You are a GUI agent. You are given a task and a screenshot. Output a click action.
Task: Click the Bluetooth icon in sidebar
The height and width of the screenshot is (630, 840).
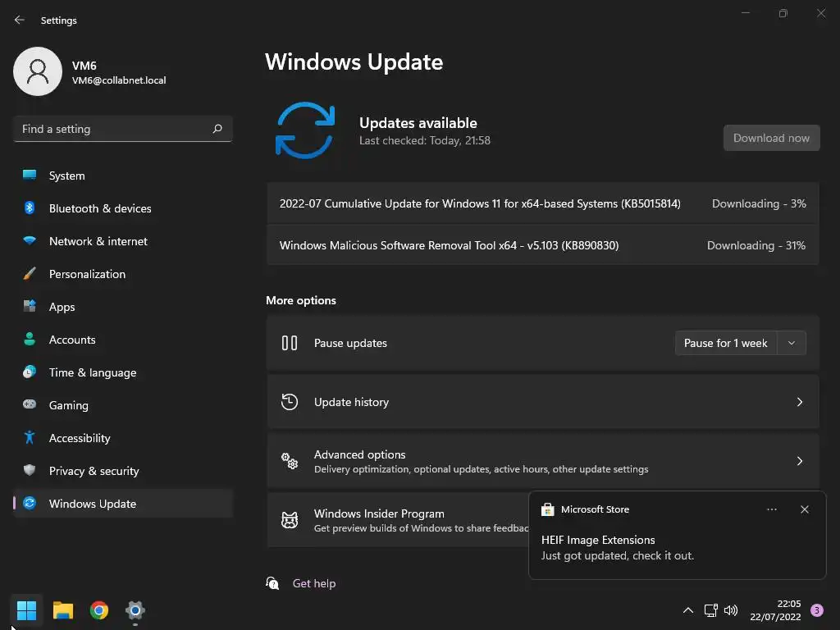(x=30, y=208)
